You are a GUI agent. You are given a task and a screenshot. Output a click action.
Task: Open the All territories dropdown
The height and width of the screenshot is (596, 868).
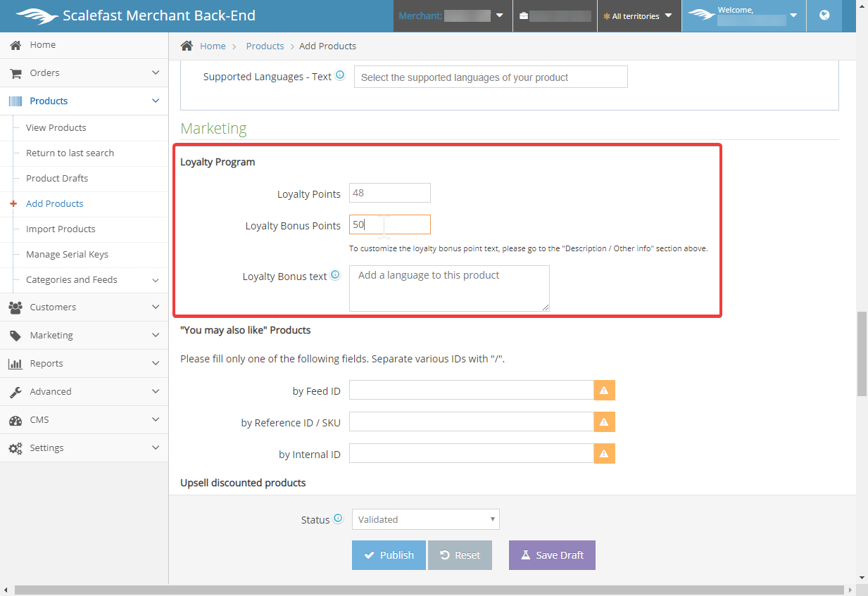coord(638,16)
